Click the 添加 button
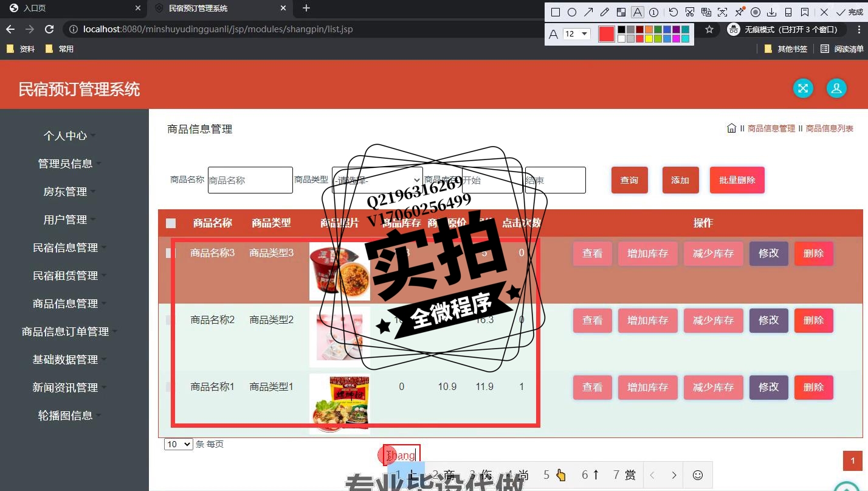This screenshot has width=868, height=491. (680, 180)
